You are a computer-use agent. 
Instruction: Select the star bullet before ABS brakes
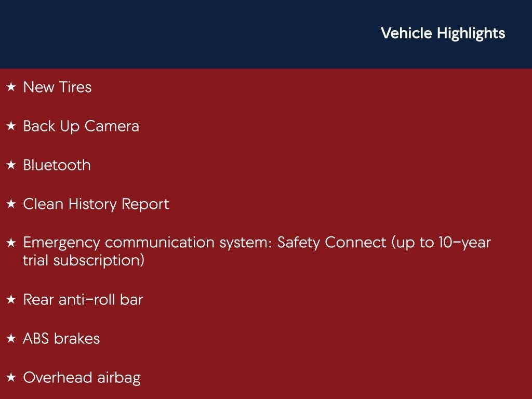pos(11,339)
